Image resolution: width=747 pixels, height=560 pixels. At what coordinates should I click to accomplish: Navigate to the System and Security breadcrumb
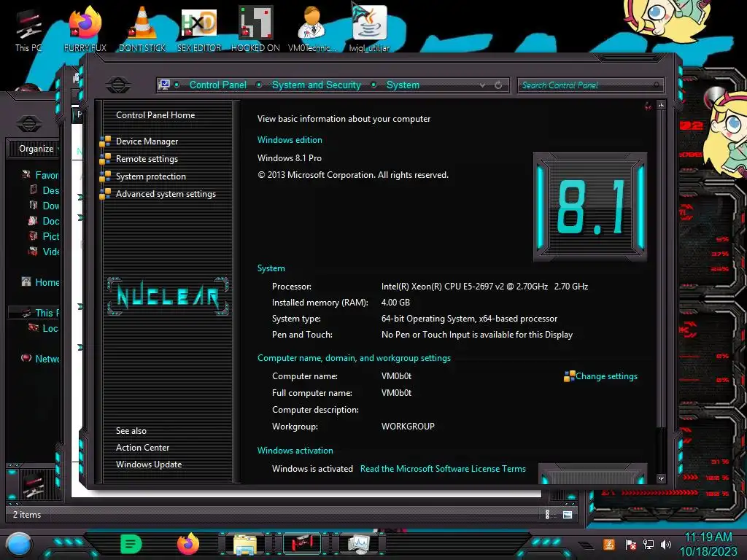pos(317,85)
